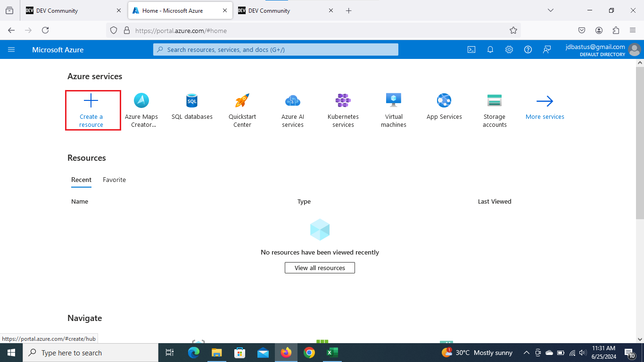644x362 pixels.
Task: Open Google Chrome from taskbar
Action: pyautogui.click(x=309, y=353)
